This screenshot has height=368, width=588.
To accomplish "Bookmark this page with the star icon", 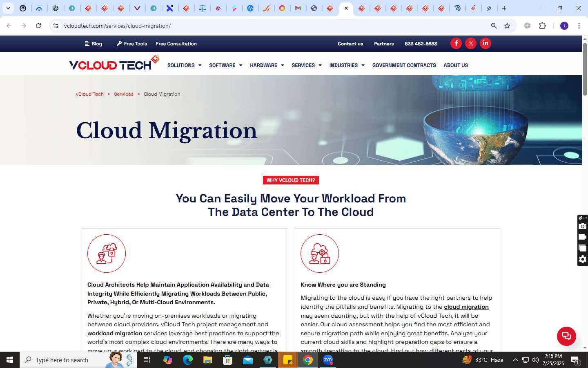I will [507, 26].
